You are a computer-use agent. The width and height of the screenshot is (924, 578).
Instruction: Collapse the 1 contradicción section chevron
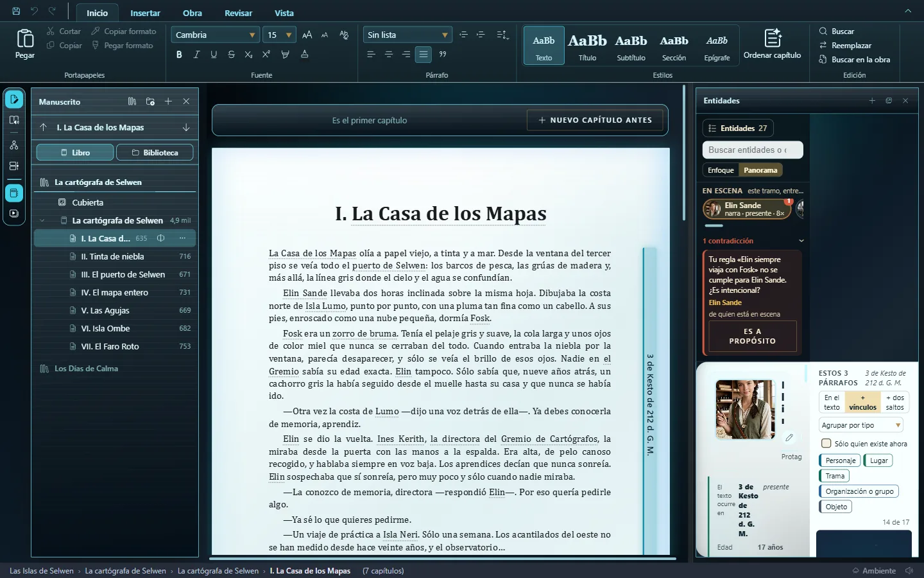pos(801,241)
